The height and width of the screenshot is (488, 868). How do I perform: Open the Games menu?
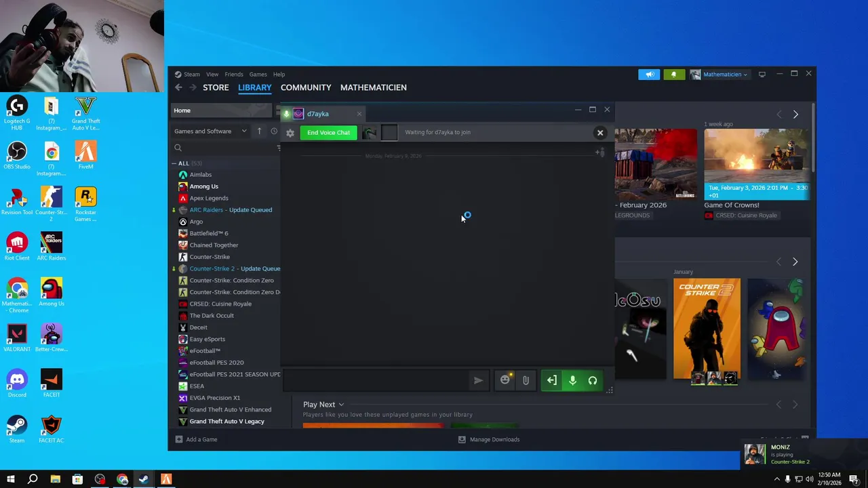click(258, 75)
